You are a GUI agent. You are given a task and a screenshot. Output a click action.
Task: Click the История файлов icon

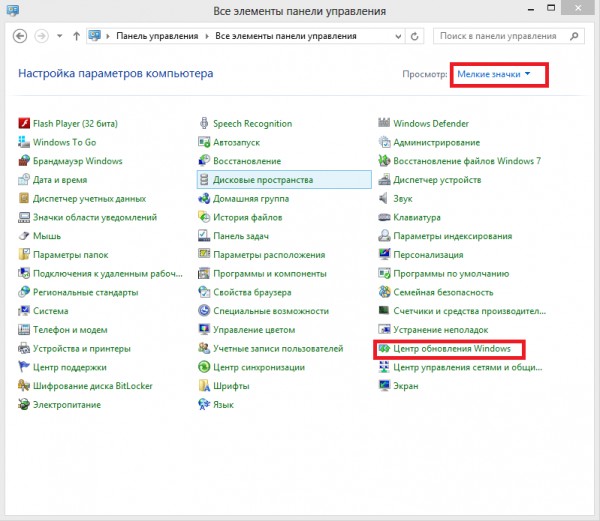[x=204, y=217]
